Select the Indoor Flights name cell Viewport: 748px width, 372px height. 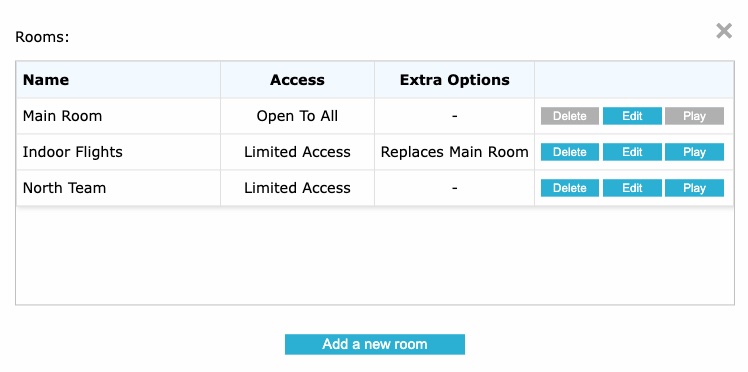click(x=118, y=152)
